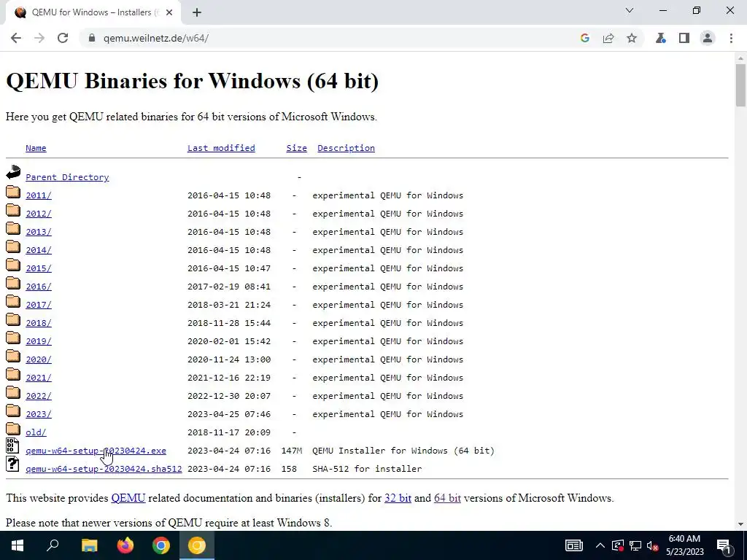Open the 2016/ folder link
Image resolution: width=747 pixels, height=560 pixels.
tap(39, 287)
